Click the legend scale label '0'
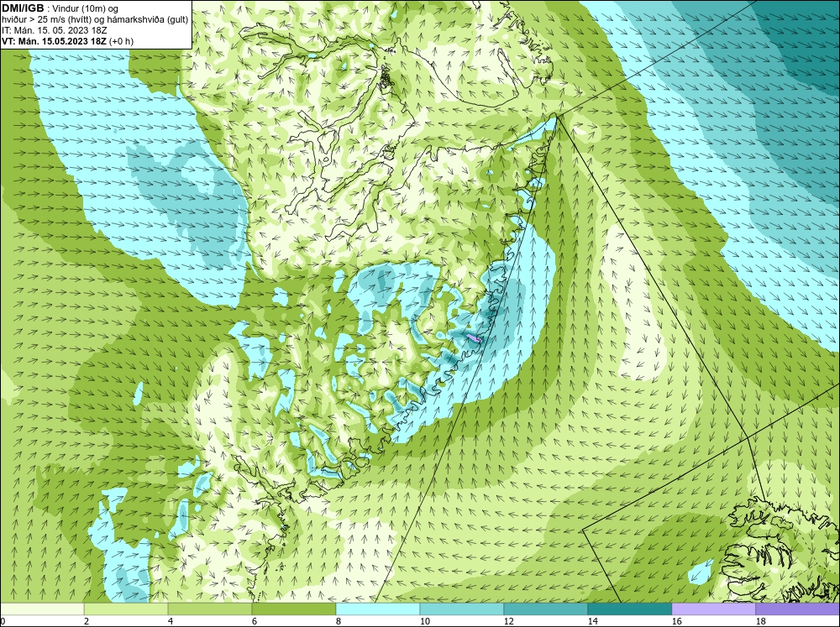This screenshot has width=840, height=627. pyautogui.click(x=3, y=621)
